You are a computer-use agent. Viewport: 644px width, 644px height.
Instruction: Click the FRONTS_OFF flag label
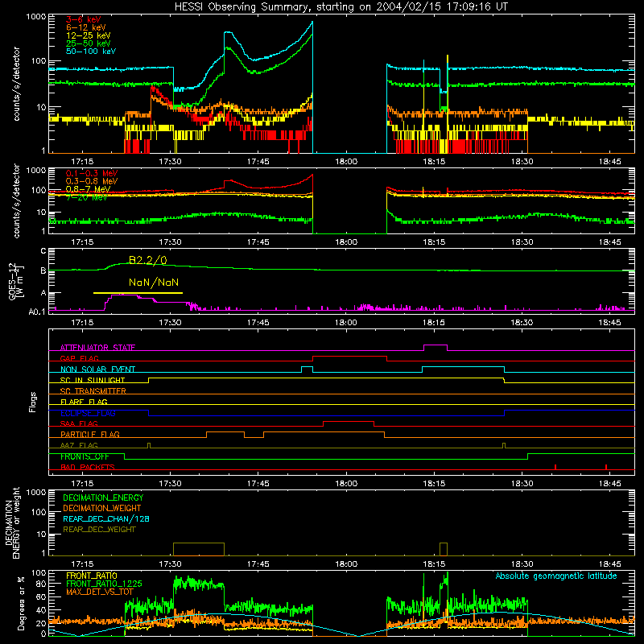click(x=85, y=456)
